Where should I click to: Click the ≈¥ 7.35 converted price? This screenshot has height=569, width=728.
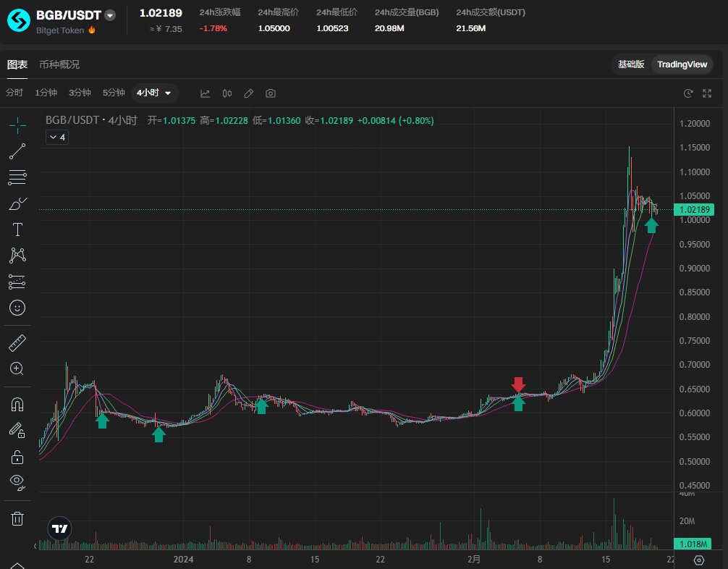166,29
